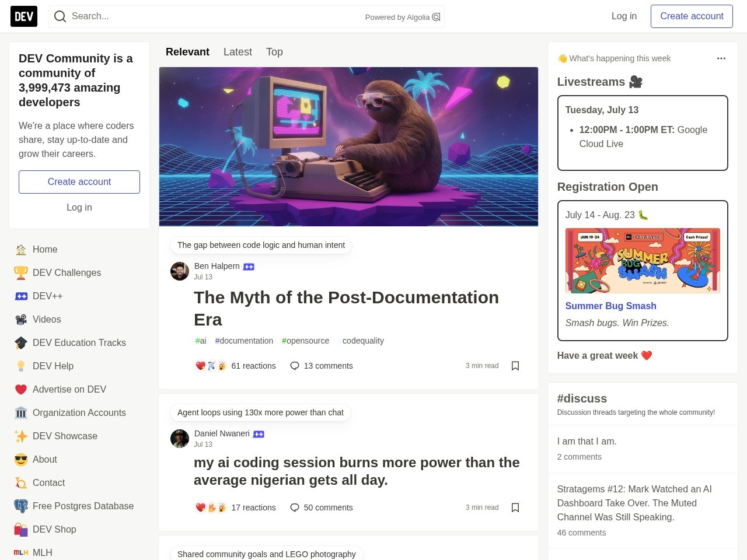
Task: Open the Stratagems #12 discussion thread
Action: [634, 503]
